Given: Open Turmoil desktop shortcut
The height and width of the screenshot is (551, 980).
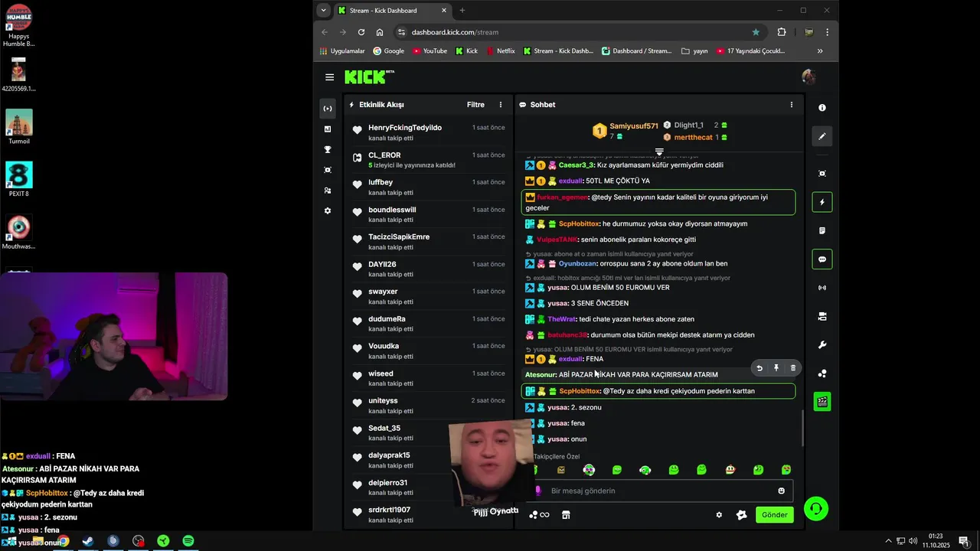Looking at the screenshot, I should [x=19, y=126].
